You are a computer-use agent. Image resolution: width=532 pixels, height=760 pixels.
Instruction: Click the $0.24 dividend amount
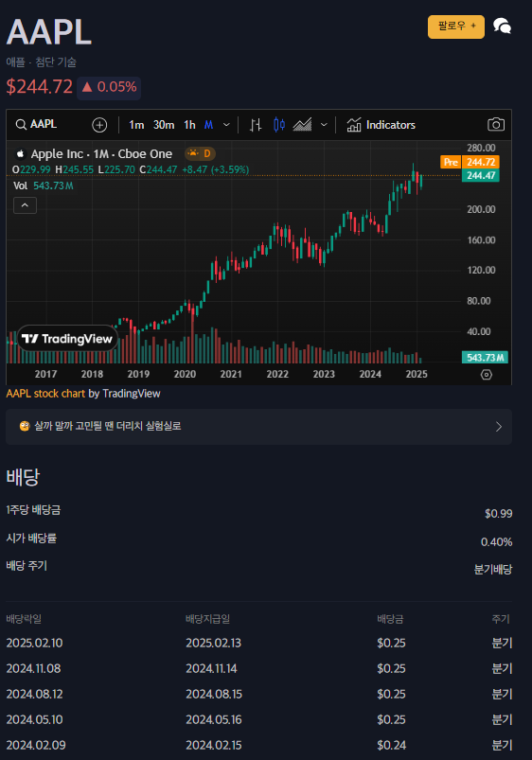click(391, 745)
